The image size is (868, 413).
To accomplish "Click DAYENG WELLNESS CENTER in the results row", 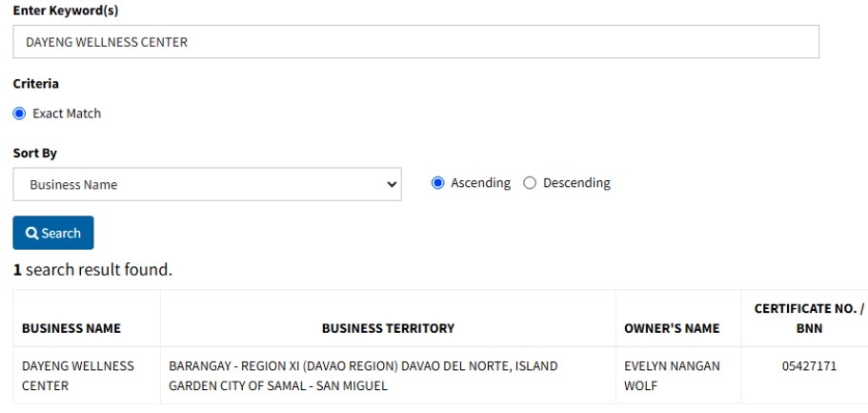I will pos(78,375).
